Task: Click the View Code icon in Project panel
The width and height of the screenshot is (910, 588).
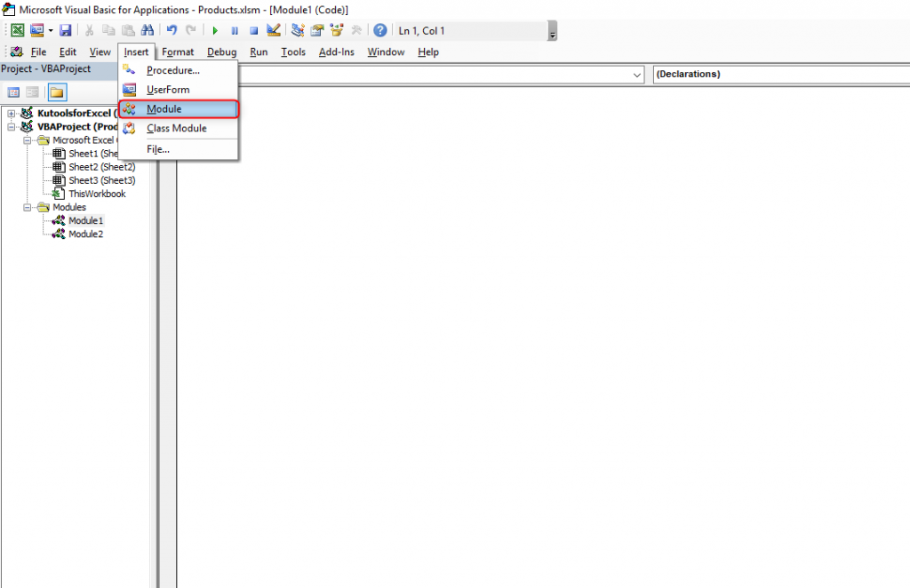Action: pos(14,92)
